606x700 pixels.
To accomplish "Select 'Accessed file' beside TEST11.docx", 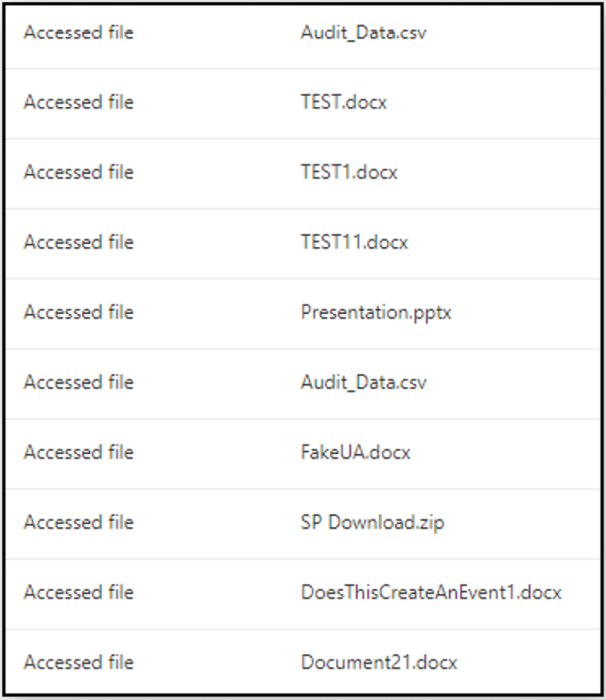I will [x=79, y=242].
